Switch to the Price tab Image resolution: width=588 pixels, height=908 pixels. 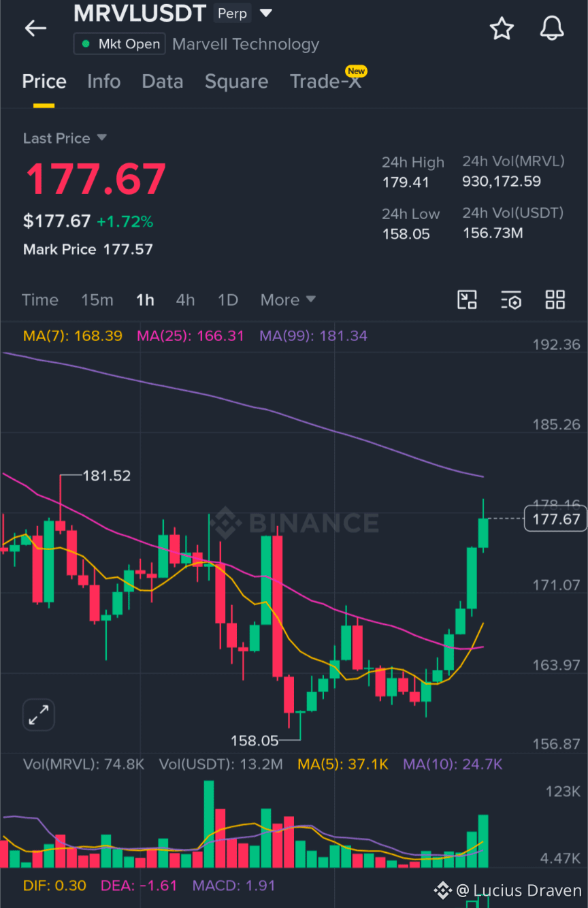point(44,82)
